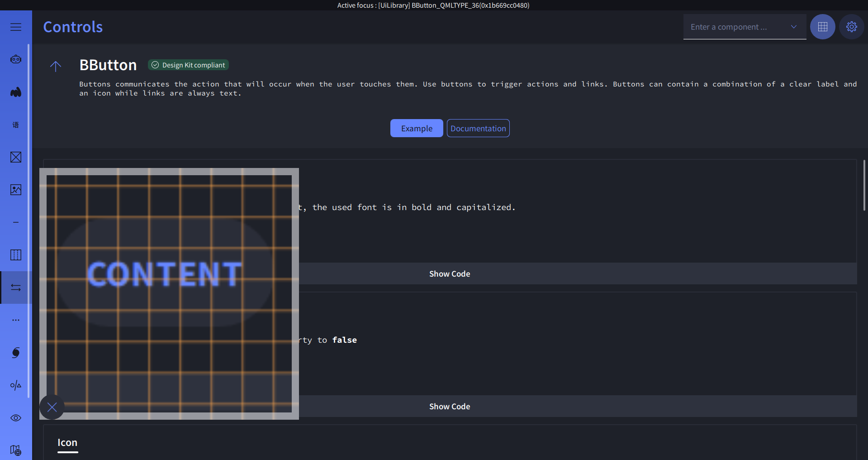The width and height of the screenshot is (868, 460).
Task: Switch to the Example tab
Action: 417,128
